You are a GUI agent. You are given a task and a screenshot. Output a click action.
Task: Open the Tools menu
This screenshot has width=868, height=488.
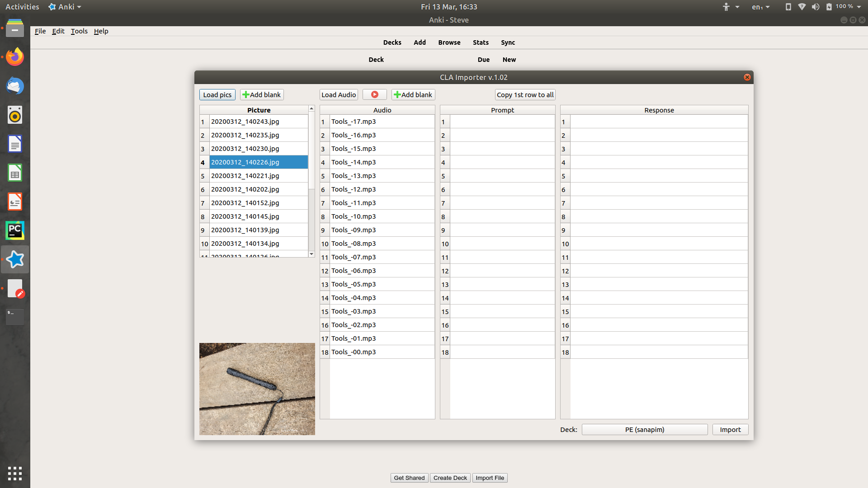pos(79,31)
